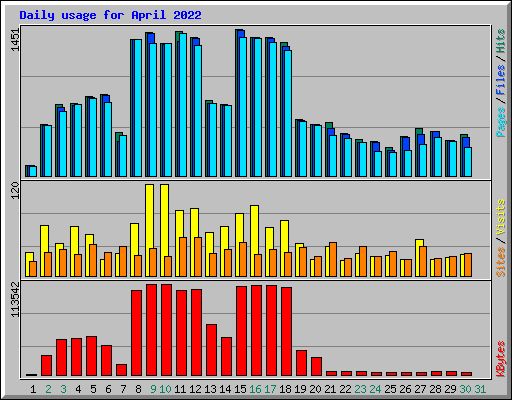Image resolution: width=512 pixels, height=400 pixels.
Task: Select green day label 9
Action: 153,389
